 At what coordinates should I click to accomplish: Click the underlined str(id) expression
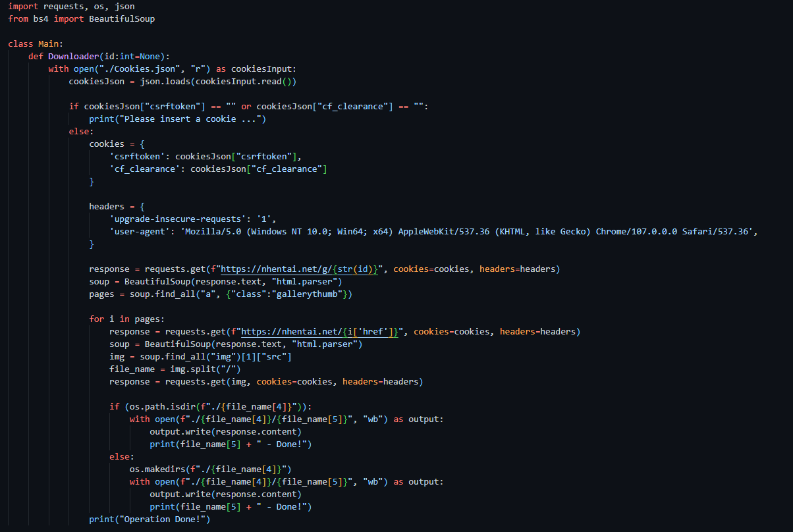[356, 269]
